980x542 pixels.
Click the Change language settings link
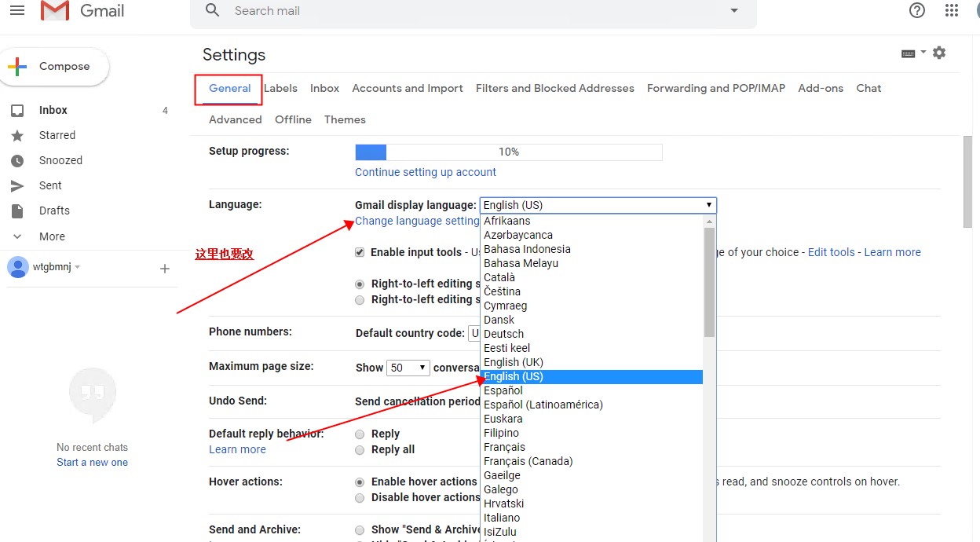coord(418,221)
